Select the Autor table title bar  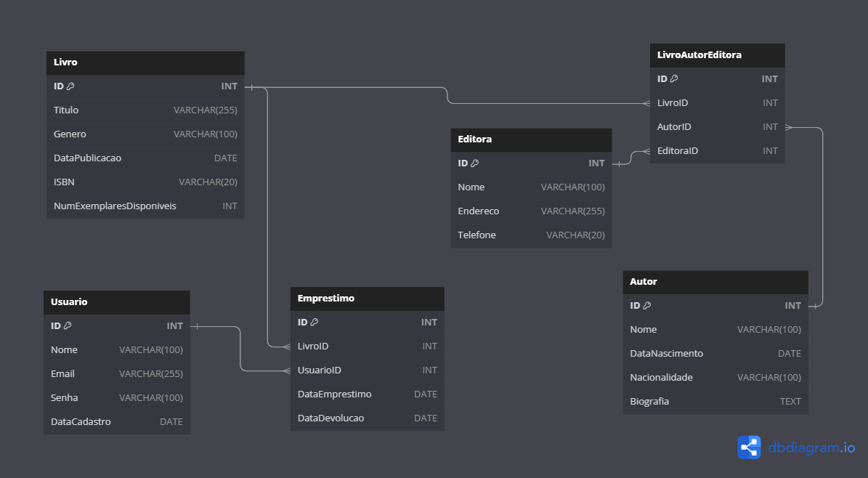coord(715,282)
